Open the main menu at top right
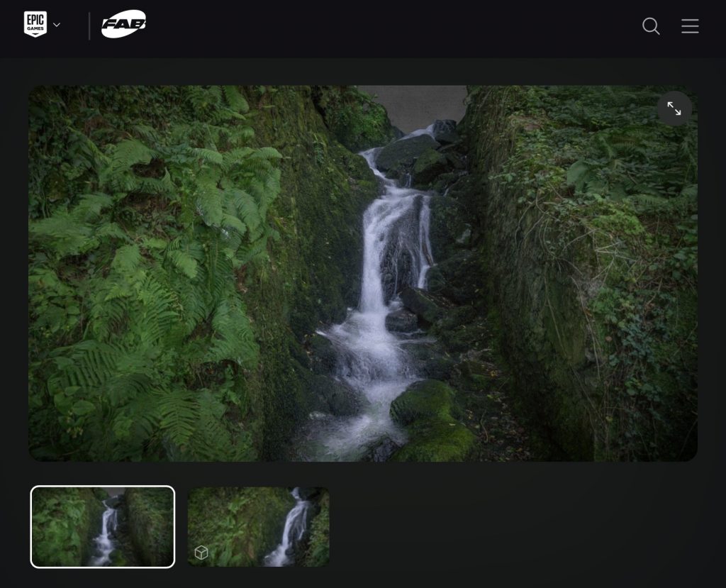The height and width of the screenshot is (588, 726). click(690, 26)
